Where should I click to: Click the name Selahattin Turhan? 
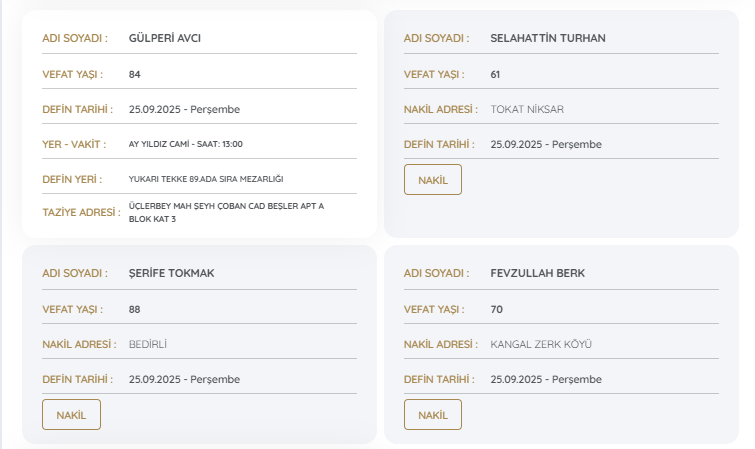coord(547,39)
